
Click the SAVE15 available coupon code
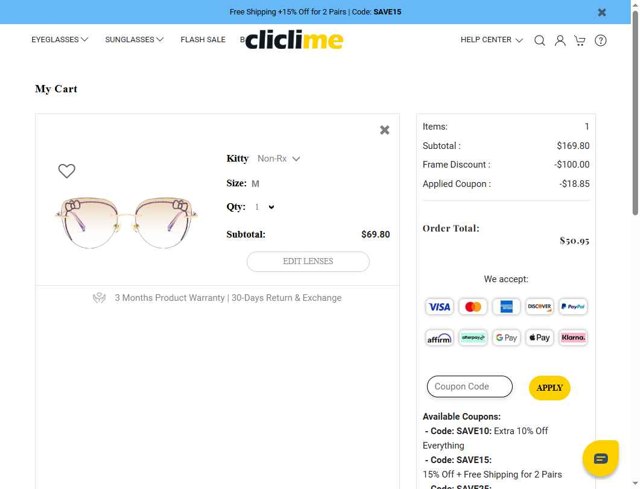click(474, 460)
